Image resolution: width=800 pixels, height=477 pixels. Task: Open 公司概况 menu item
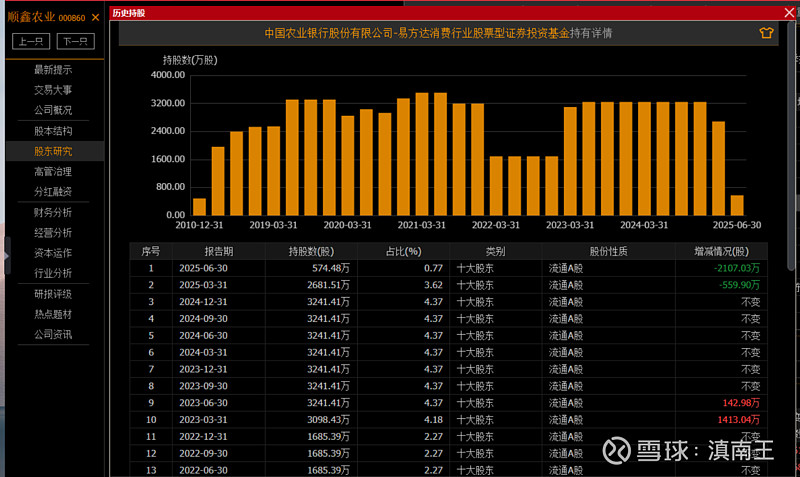53,110
